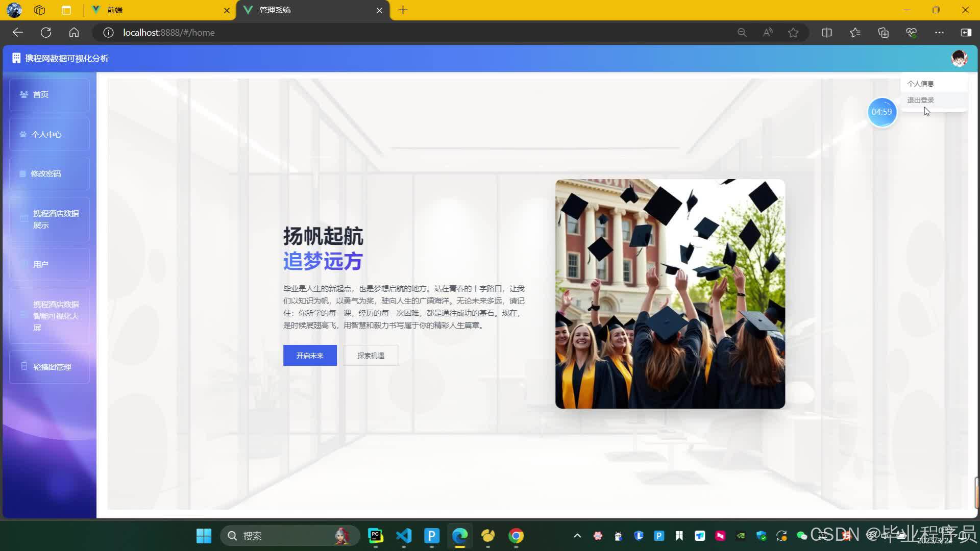Click the 携程网数据可视化分析 logo icon
The width and height of the screenshot is (980, 551).
(x=16, y=58)
